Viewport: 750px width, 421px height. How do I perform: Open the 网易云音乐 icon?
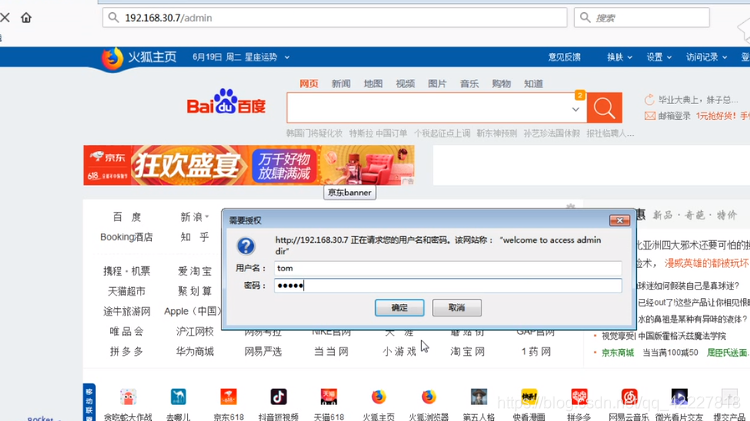pos(629,397)
